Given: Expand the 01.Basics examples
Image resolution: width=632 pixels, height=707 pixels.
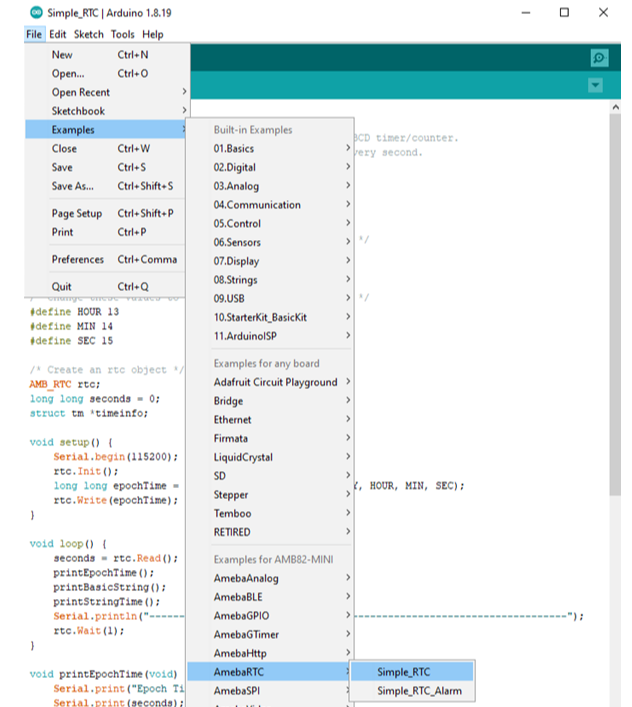Looking at the screenshot, I should (x=270, y=149).
